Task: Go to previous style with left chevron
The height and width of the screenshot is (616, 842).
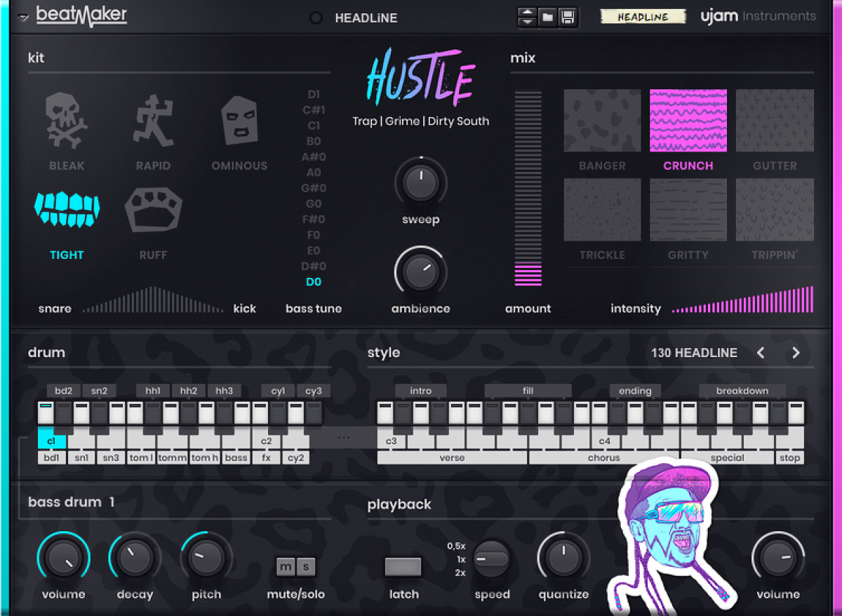Action: click(x=761, y=353)
